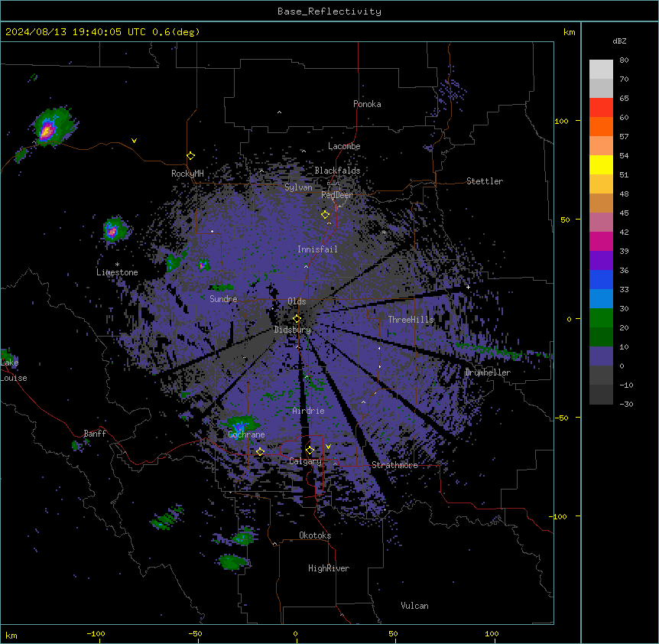Screen dimensions: 659x644
Task: Pick the magenta 42 dBZ legend swatch
Action: point(601,241)
